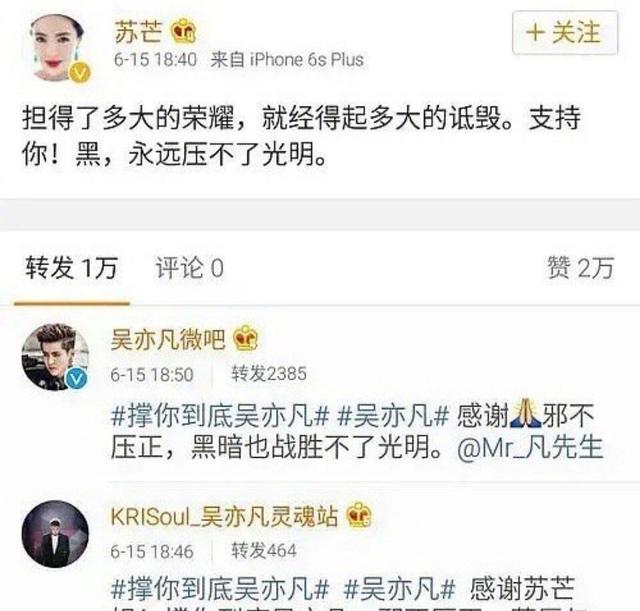The height and width of the screenshot is (611, 640).
Task: Tap the gold verified V badge on 苏芒's avatar
Action: pos(80,73)
